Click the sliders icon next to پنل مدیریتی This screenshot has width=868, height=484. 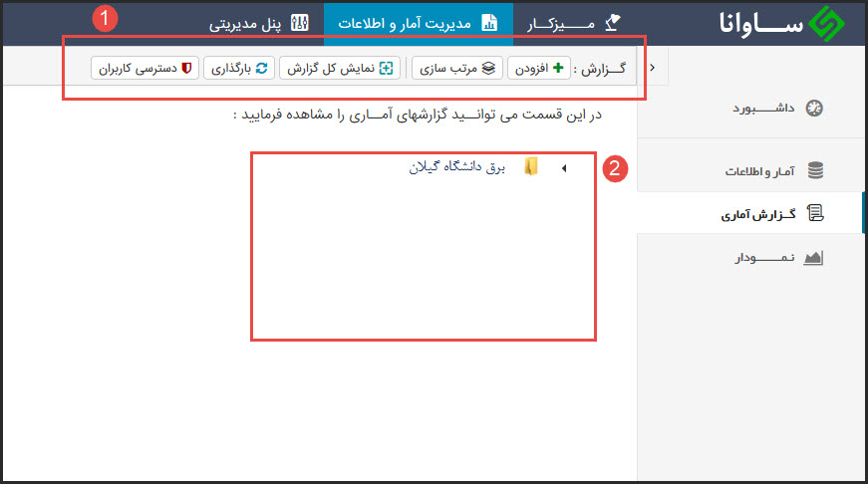(300, 23)
